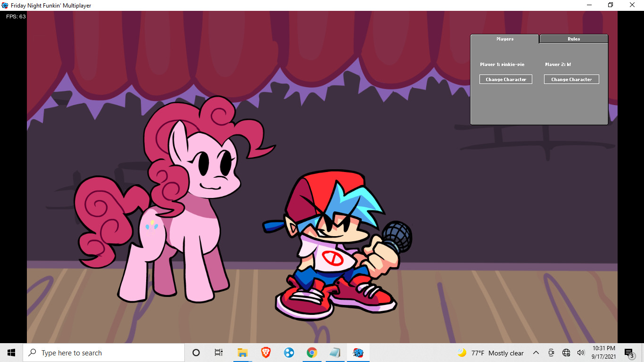
Task: Open Task View on taskbar
Action: point(219,353)
